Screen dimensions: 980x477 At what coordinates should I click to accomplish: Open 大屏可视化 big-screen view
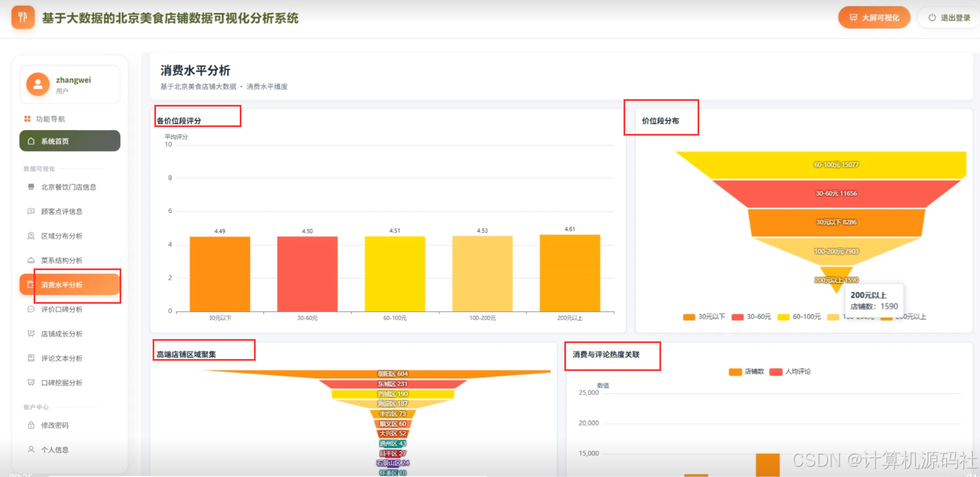(x=874, y=18)
